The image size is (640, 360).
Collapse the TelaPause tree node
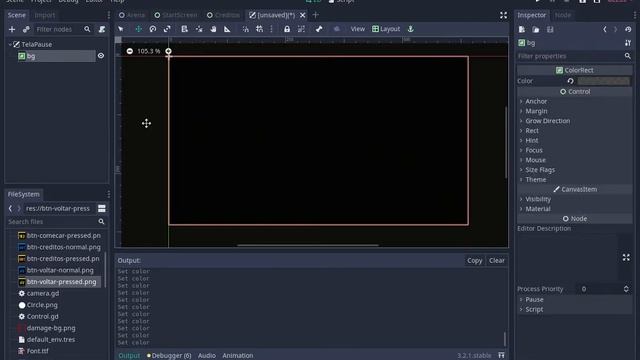(x=10, y=44)
